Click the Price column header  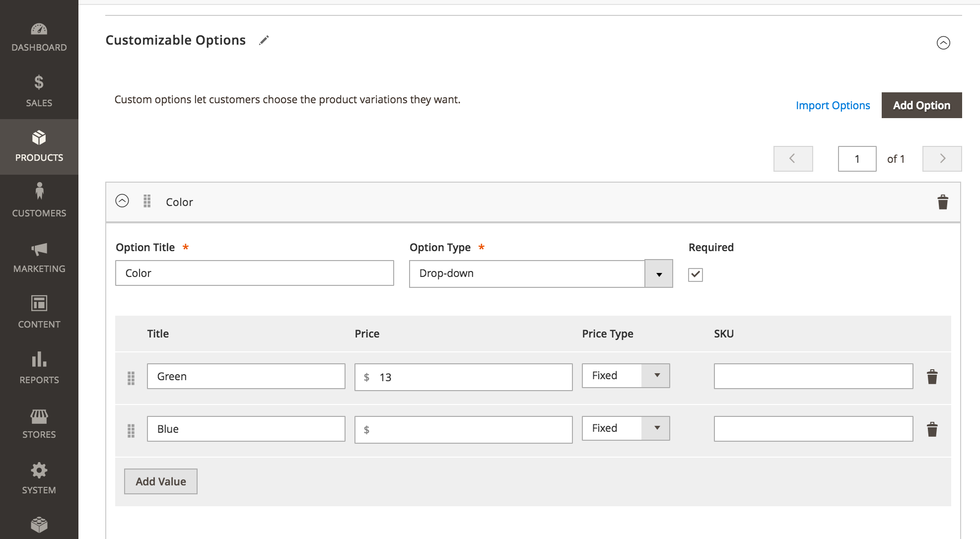coord(367,334)
